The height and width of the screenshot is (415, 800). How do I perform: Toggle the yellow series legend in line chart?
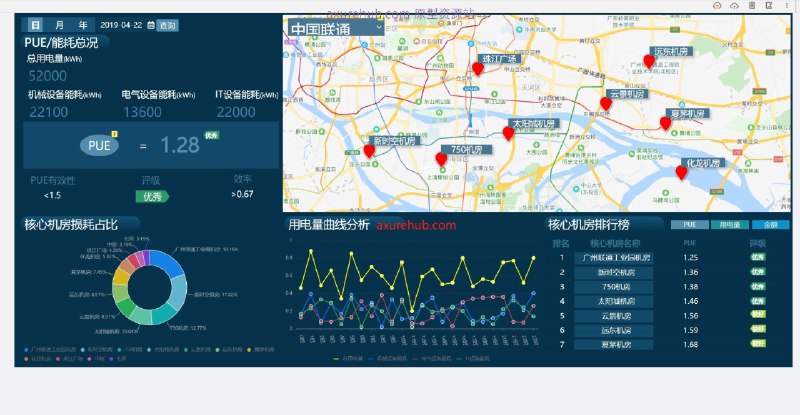[x=347, y=358]
